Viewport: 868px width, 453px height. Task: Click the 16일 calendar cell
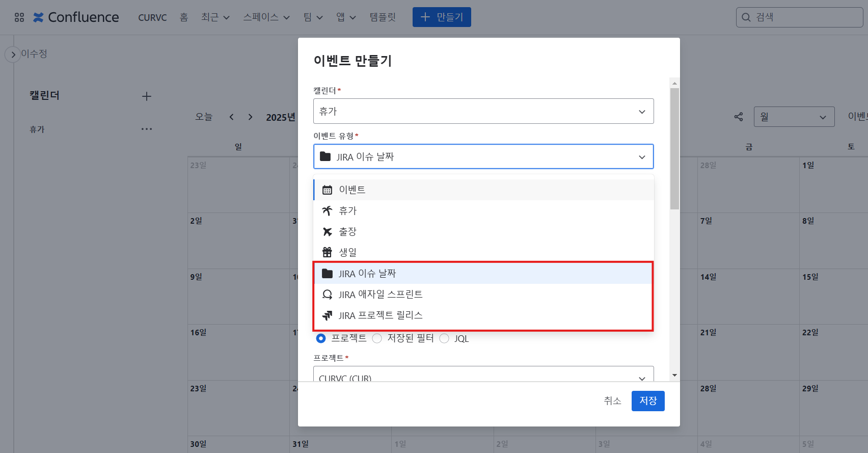point(238,352)
